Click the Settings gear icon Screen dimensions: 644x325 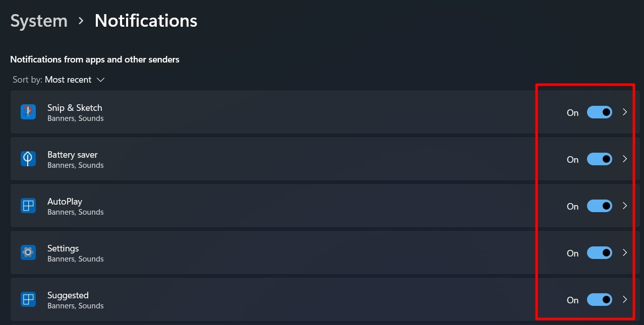click(28, 252)
